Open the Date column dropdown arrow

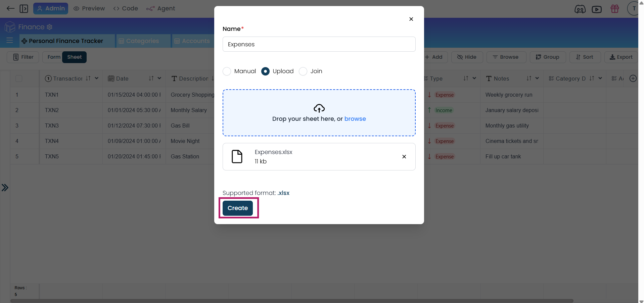click(159, 78)
